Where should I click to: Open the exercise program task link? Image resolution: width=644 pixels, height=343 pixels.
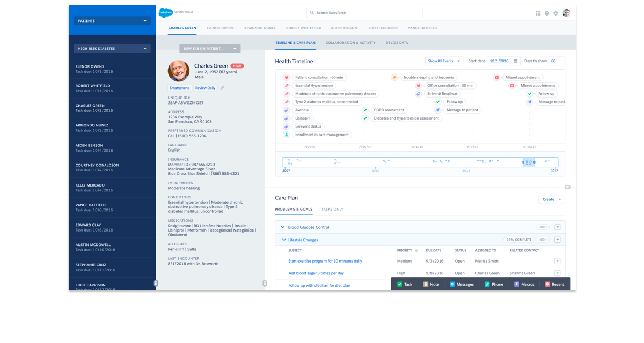325,262
